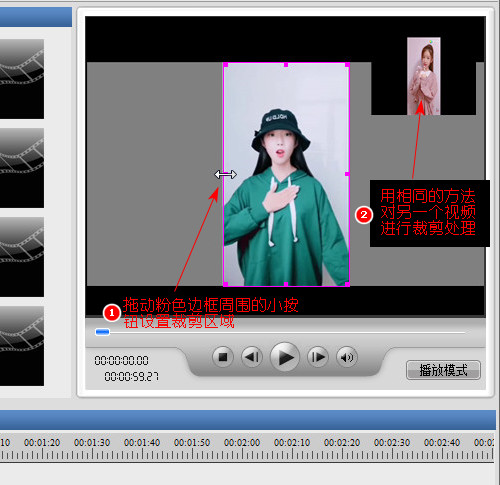Click the 00:02:00 timeline ruler mark
The height and width of the screenshot is (485, 500).
click(x=242, y=443)
